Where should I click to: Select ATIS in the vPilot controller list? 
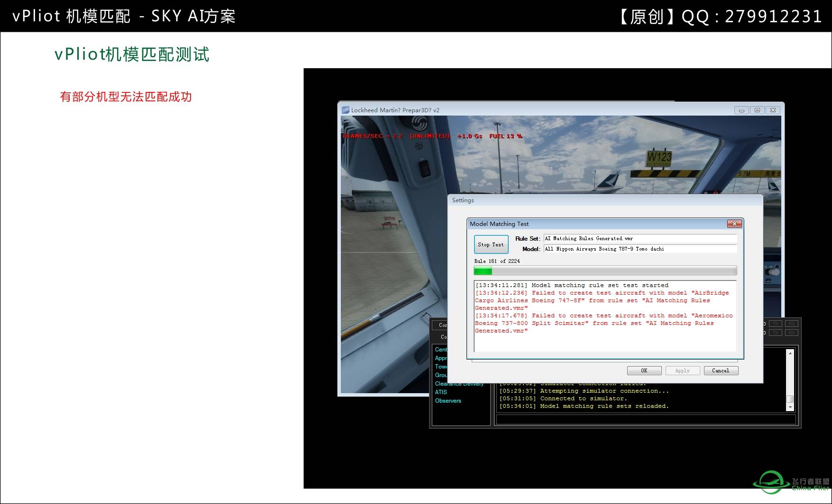tap(441, 392)
